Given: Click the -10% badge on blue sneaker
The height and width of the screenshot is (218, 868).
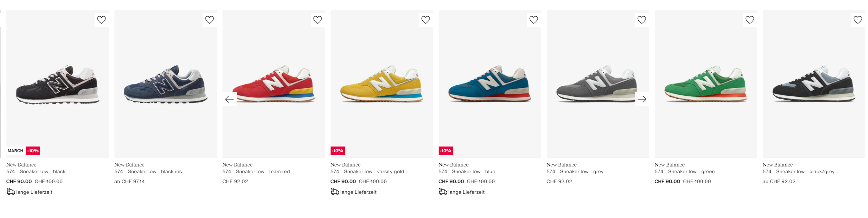Looking at the screenshot, I should pyautogui.click(x=446, y=151).
